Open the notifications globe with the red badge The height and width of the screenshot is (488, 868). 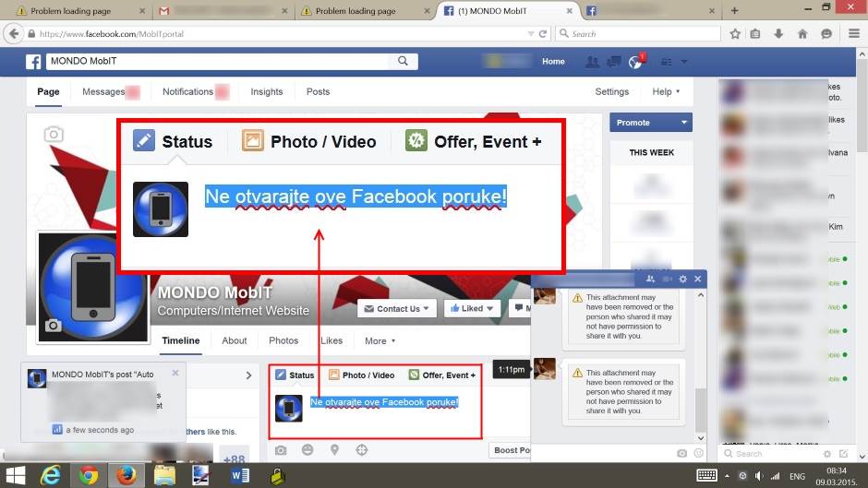[635, 62]
